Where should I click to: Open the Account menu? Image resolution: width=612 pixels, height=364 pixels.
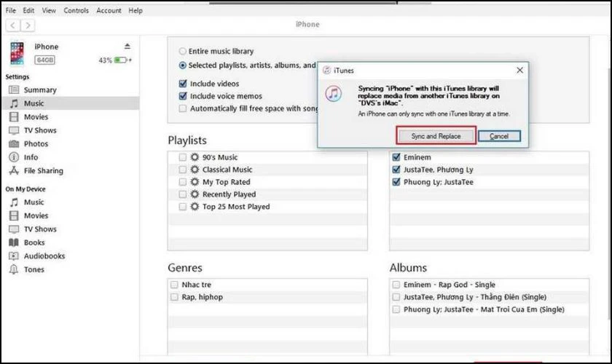[x=109, y=10]
